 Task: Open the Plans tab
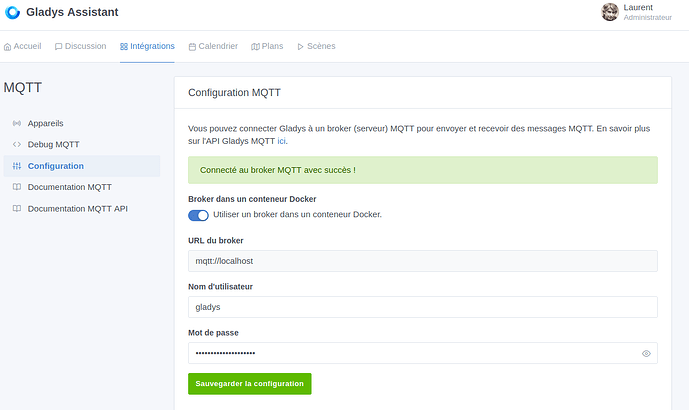click(267, 46)
